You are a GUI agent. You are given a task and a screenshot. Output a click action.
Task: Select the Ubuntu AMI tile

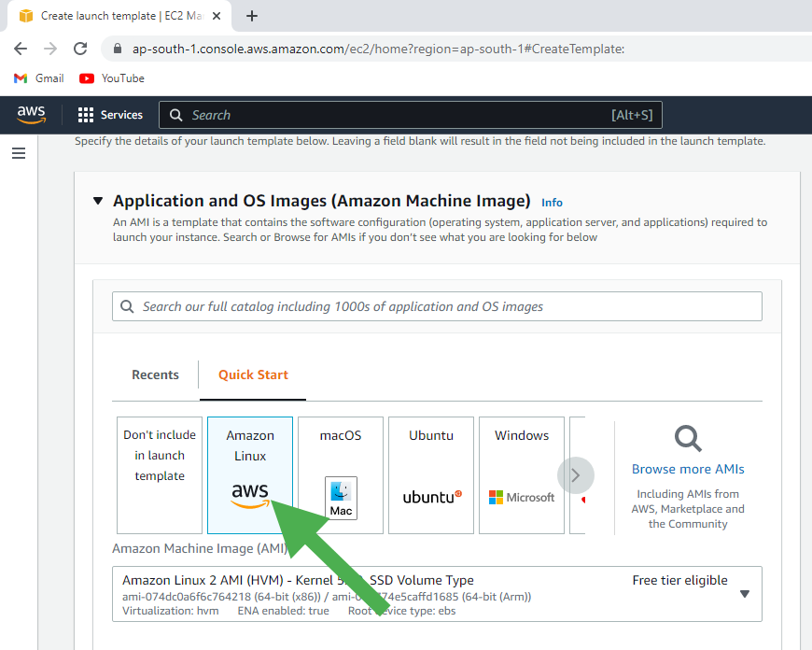click(431, 475)
